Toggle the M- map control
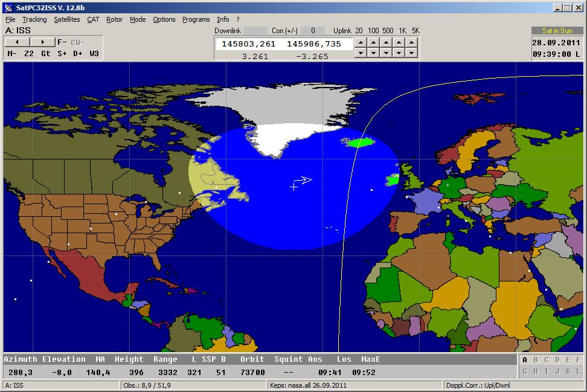The image size is (587, 392). 12,54
